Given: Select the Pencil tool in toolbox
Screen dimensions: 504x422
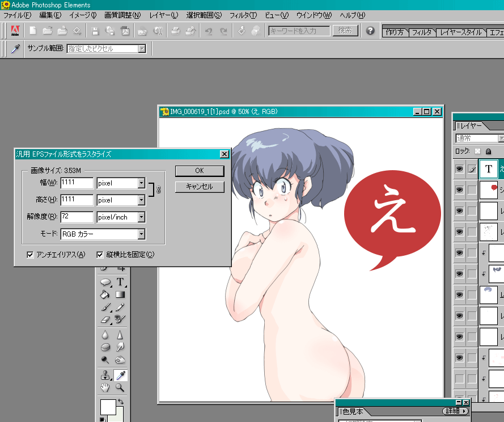Looking at the screenshot, I should pos(120,307).
